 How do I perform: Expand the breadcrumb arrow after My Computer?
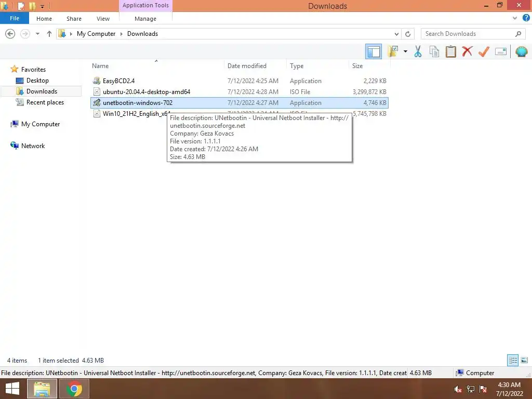tap(122, 34)
